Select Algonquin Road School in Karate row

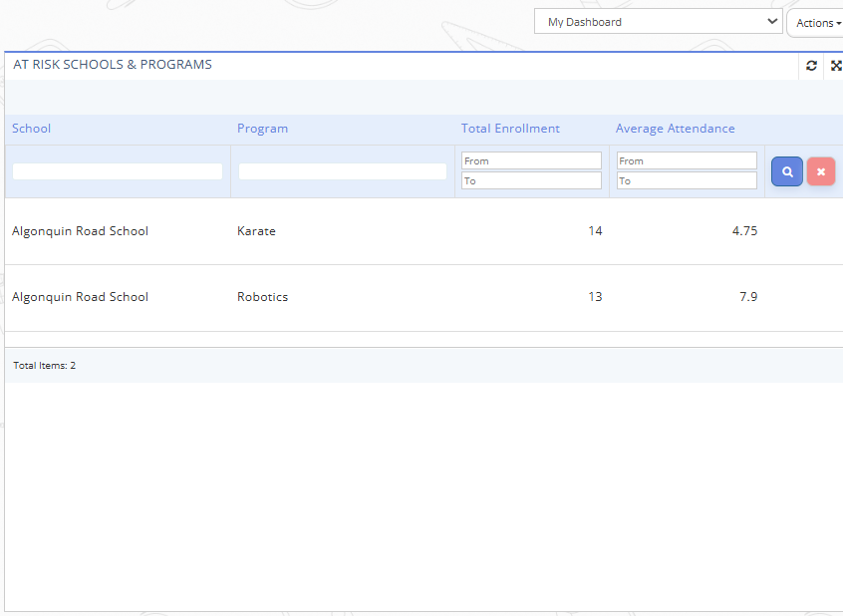pos(80,231)
